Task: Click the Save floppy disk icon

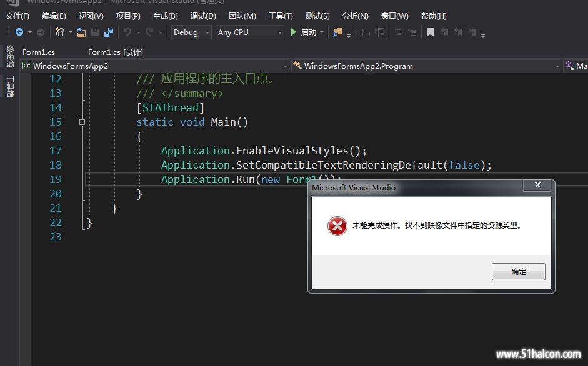Action: coord(95,32)
